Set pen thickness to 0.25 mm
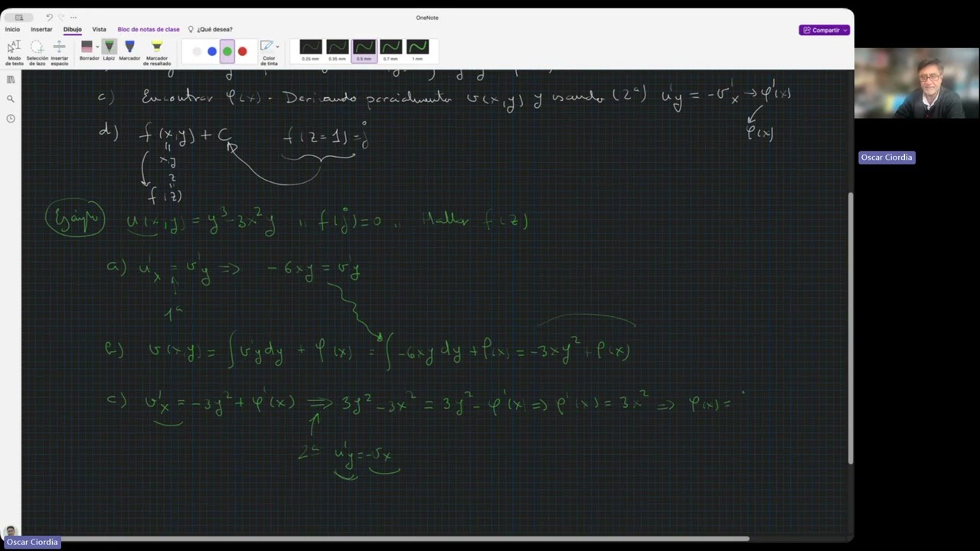 pyautogui.click(x=310, y=51)
